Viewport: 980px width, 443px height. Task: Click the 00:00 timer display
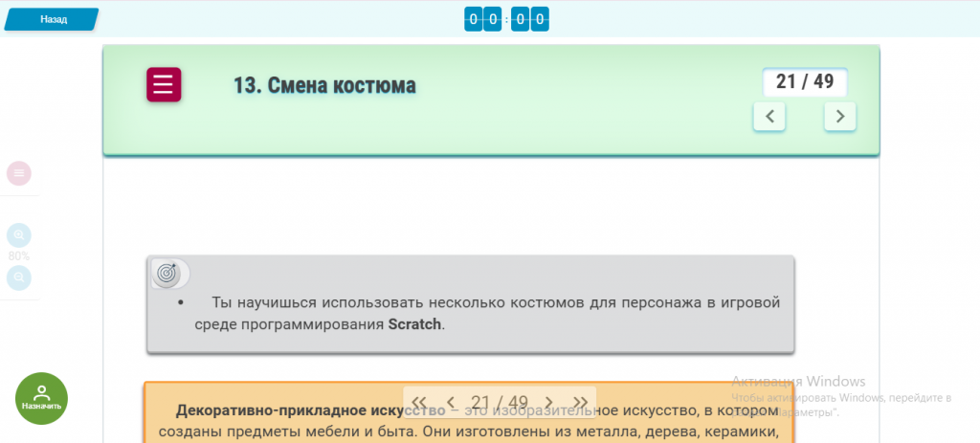506,19
